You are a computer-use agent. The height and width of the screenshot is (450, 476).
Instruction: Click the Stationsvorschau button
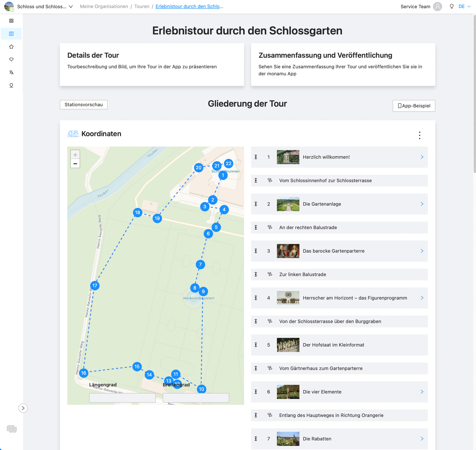click(x=84, y=105)
